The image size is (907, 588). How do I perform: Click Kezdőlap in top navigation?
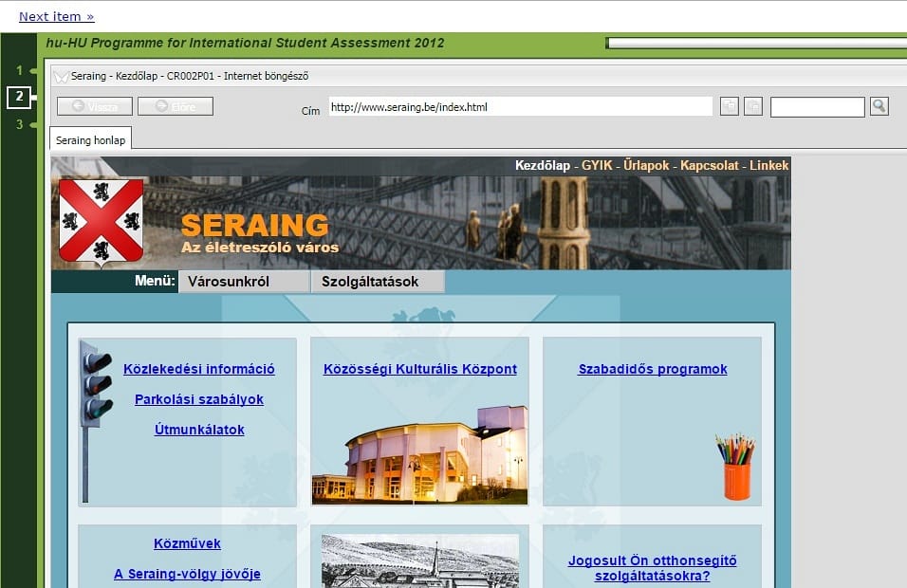pyautogui.click(x=543, y=165)
